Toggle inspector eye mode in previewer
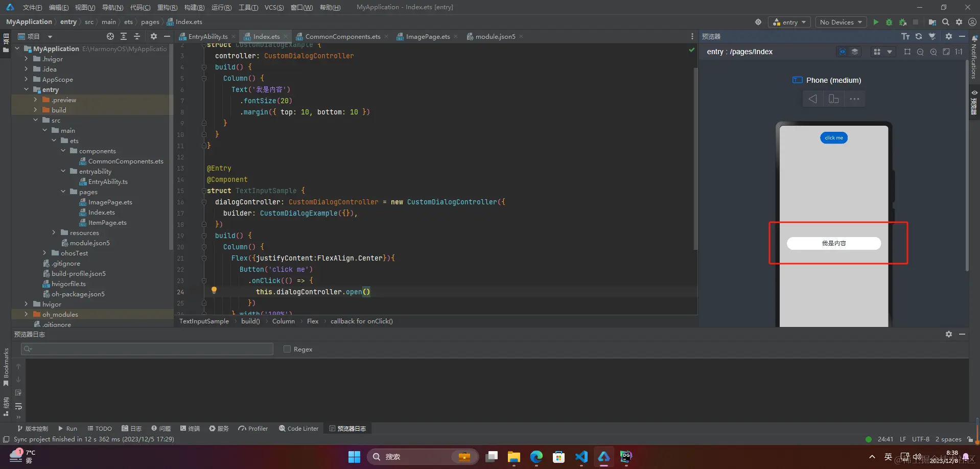980x469 pixels. [843, 52]
